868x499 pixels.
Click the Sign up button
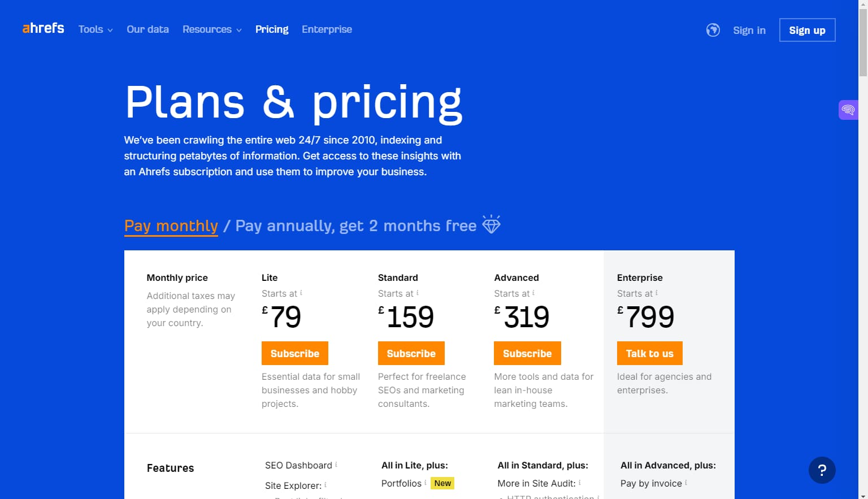pos(807,30)
